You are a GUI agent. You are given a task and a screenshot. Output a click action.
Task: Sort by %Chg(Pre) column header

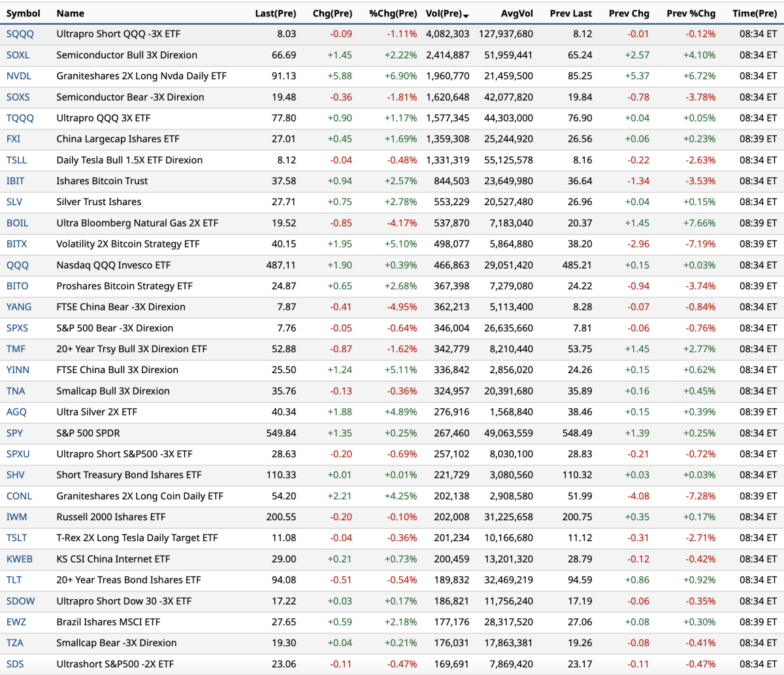[393, 13]
